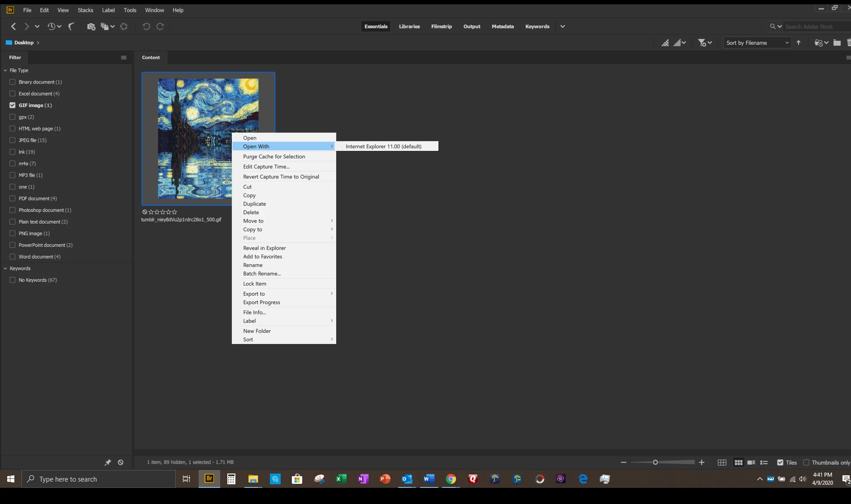This screenshot has width=851, height=504.
Task: Collapse the Keywords section
Action: (5, 268)
